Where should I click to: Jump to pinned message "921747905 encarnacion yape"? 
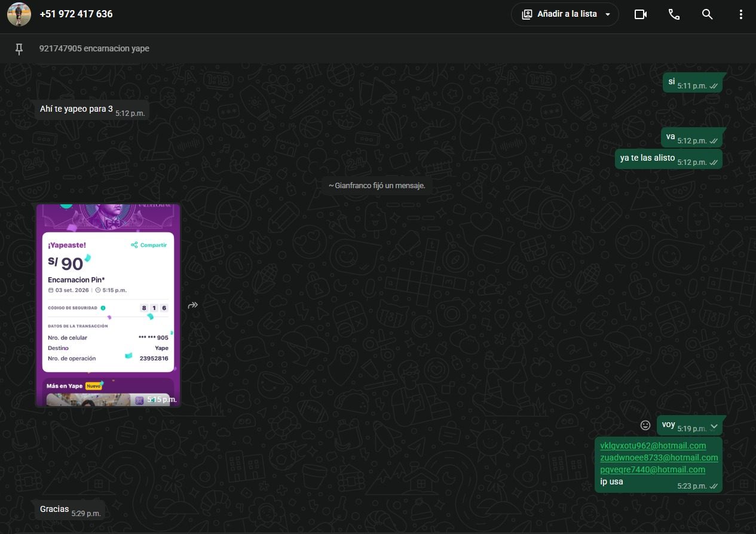(94, 48)
